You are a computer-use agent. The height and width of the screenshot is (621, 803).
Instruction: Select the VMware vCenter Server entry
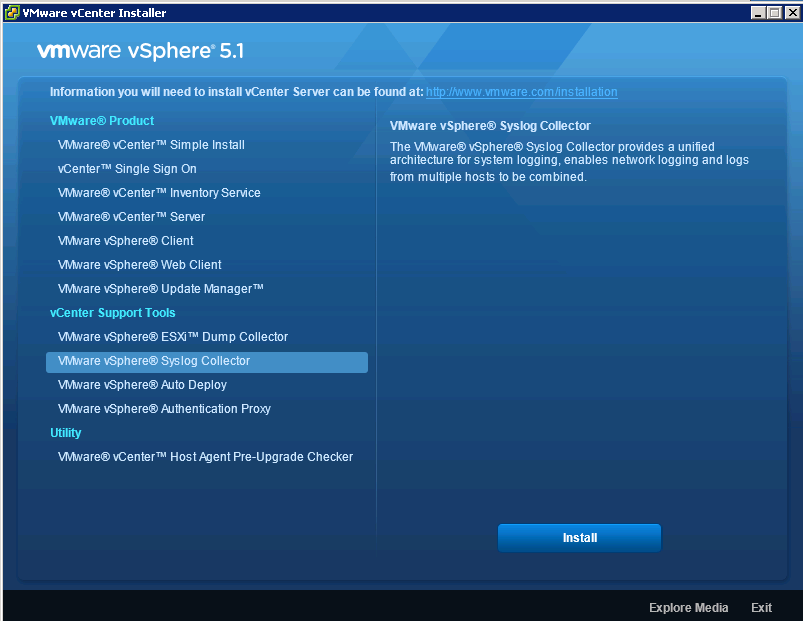(x=131, y=217)
